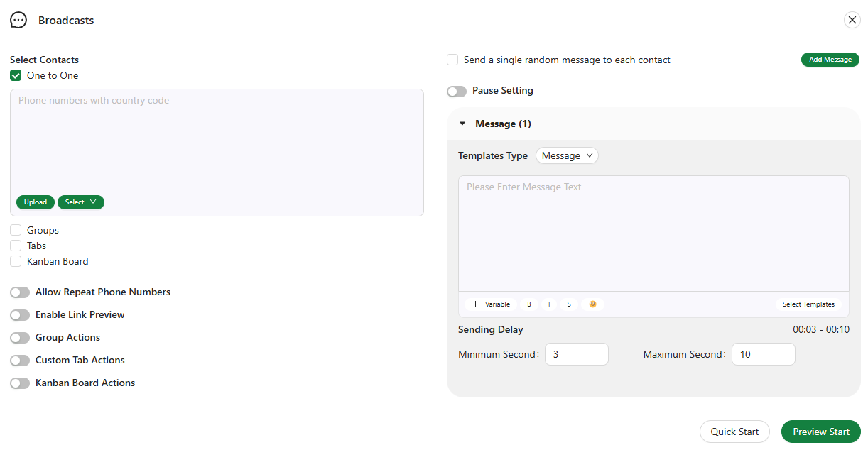Open the emoji picker
This screenshot has height=450, width=868.
point(592,304)
